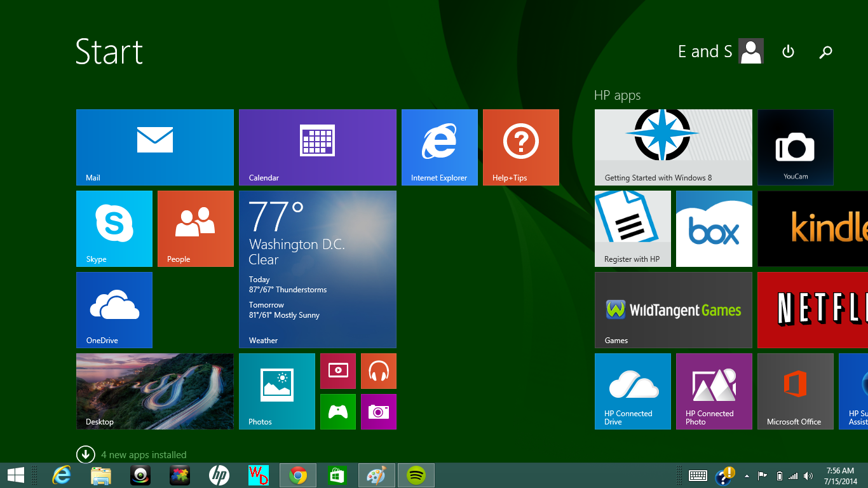Screen dimensions: 868x488
Task: Open the HP Connected Drive tile
Action: click(633, 391)
